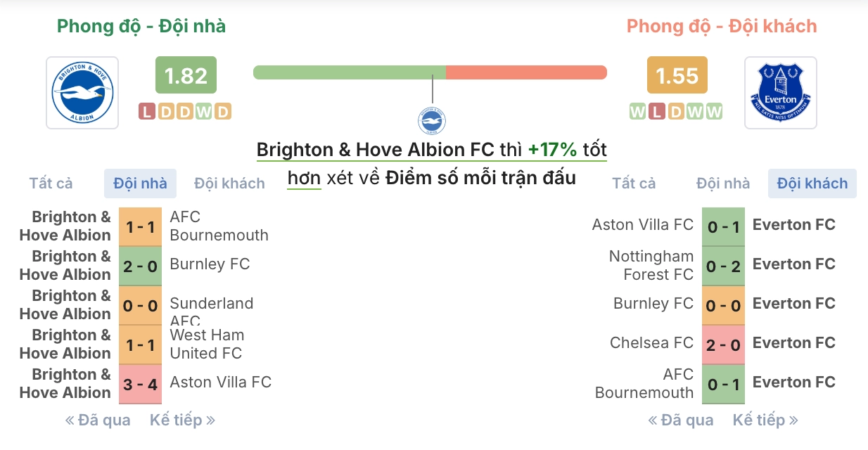Click the Everton FC club crest
This screenshot has height=450, width=868.
(x=781, y=92)
